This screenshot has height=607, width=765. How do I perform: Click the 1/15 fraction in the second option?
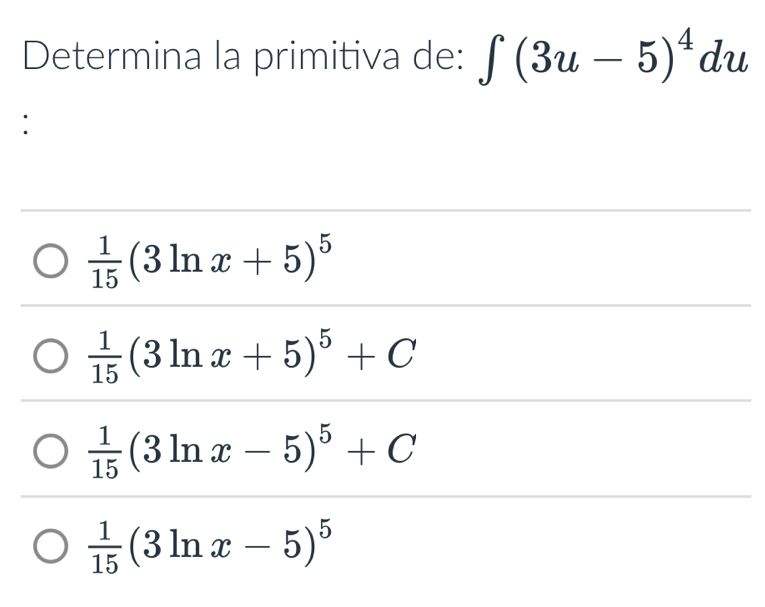tap(103, 357)
